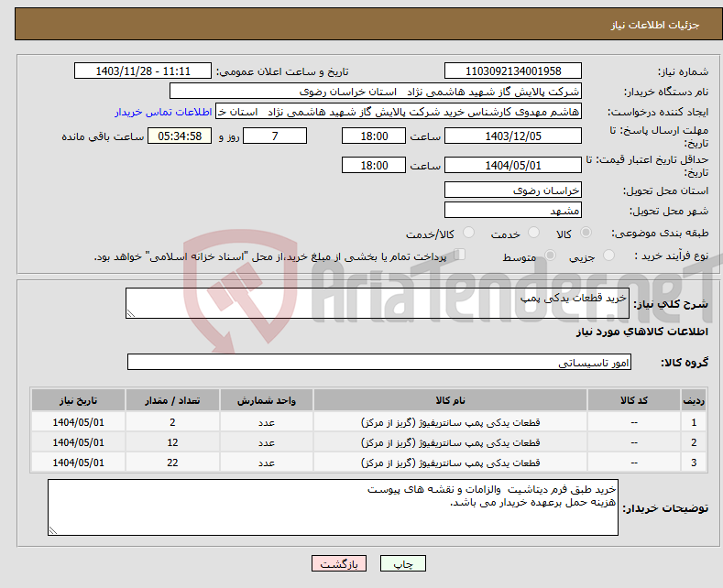The width and height of the screenshot is (723, 588).
Task: Click unit cell عدد in row 2
Action: pos(267,442)
